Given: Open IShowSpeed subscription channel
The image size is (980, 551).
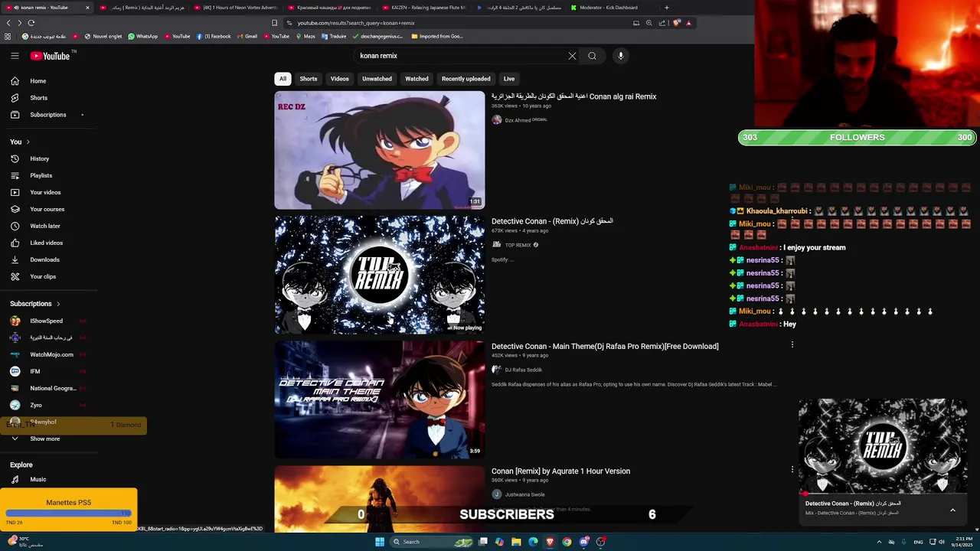Looking at the screenshot, I should 46,321.
